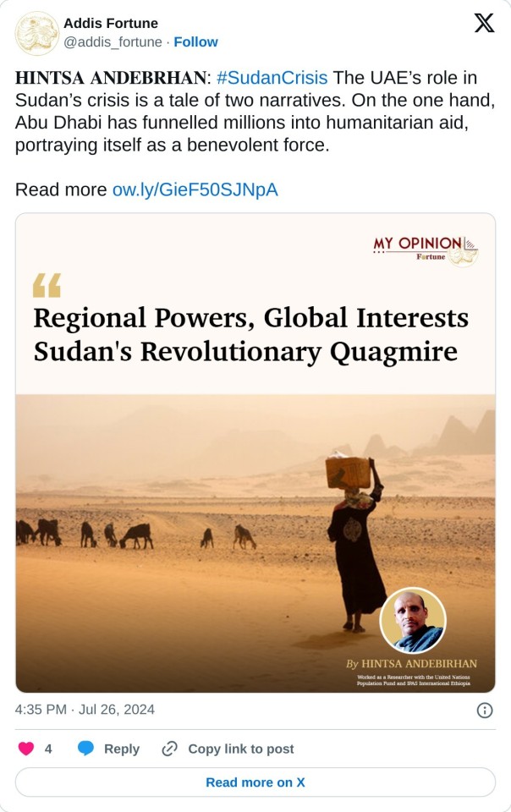Click the X logo icon

(x=484, y=23)
